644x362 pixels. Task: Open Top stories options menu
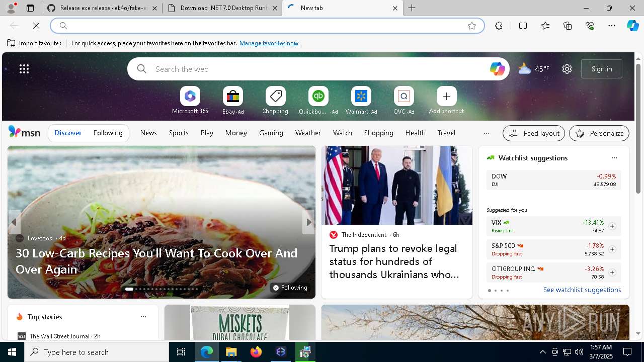(143, 317)
